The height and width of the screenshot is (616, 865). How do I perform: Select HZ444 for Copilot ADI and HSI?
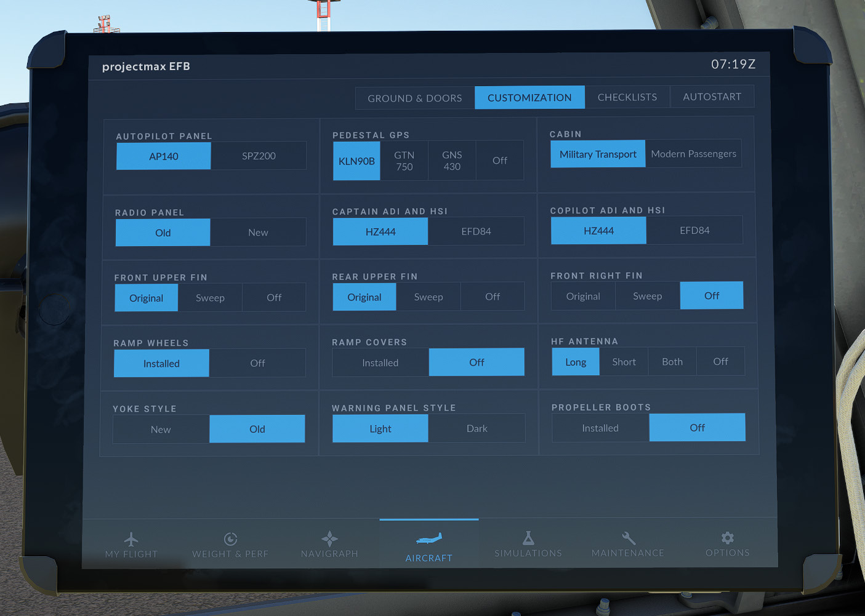pos(598,230)
